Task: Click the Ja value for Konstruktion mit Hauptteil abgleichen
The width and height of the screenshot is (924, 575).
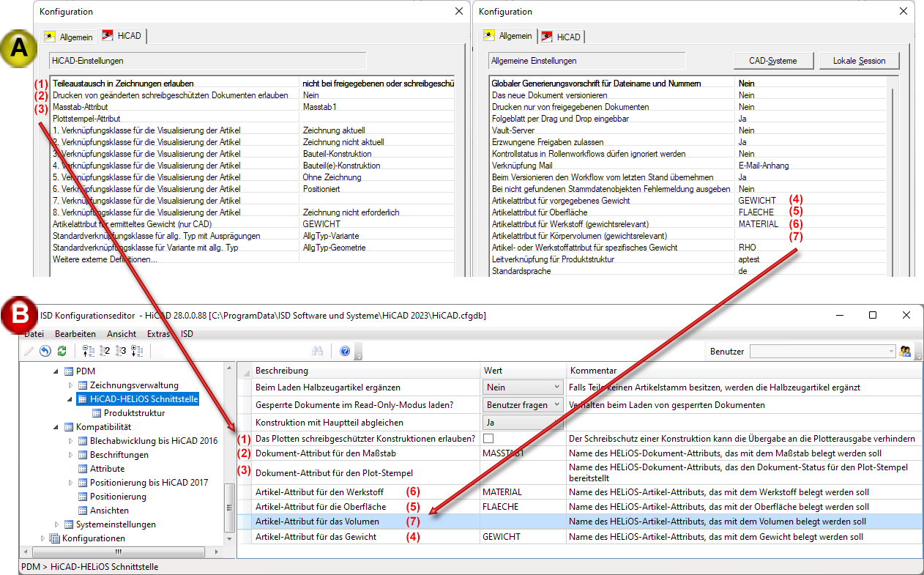Action: tap(523, 423)
